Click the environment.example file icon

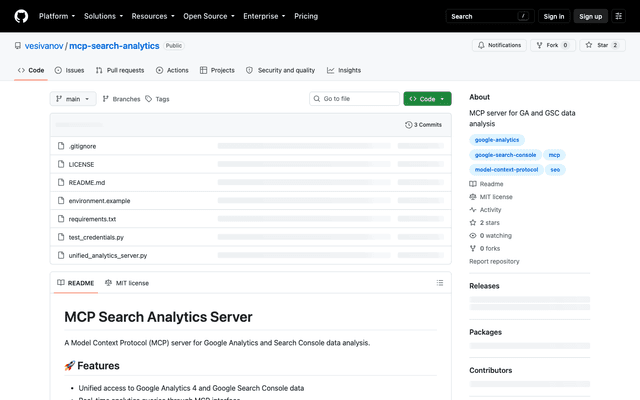[61, 200]
